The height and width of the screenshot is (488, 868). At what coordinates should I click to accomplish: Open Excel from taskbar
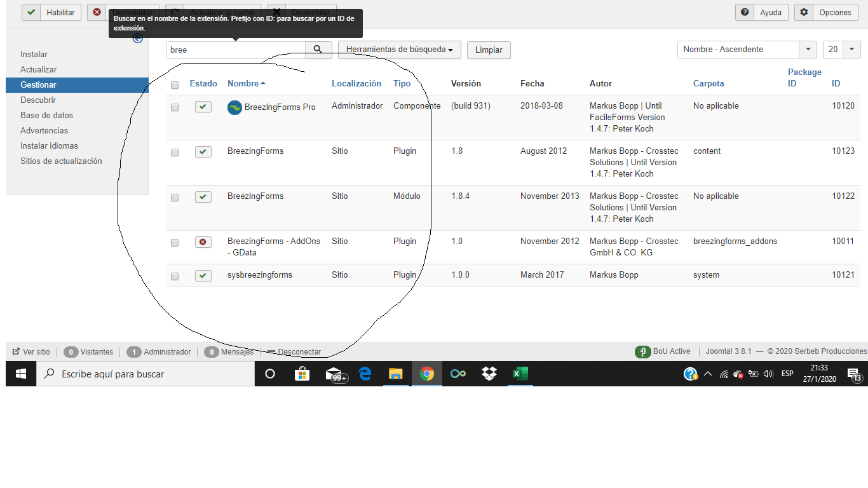point(520,374)
